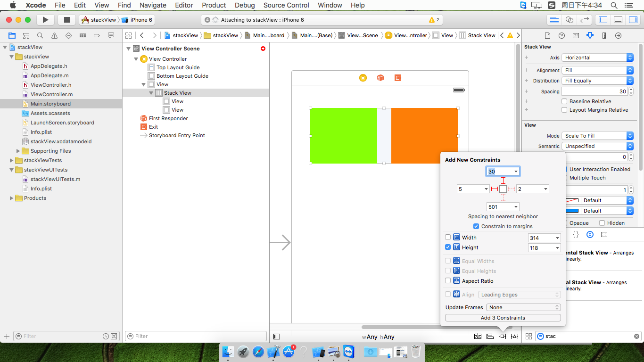644x362 pixels.
Task: Select the iPhone 6 run destination
Action: tap(137, 20)
